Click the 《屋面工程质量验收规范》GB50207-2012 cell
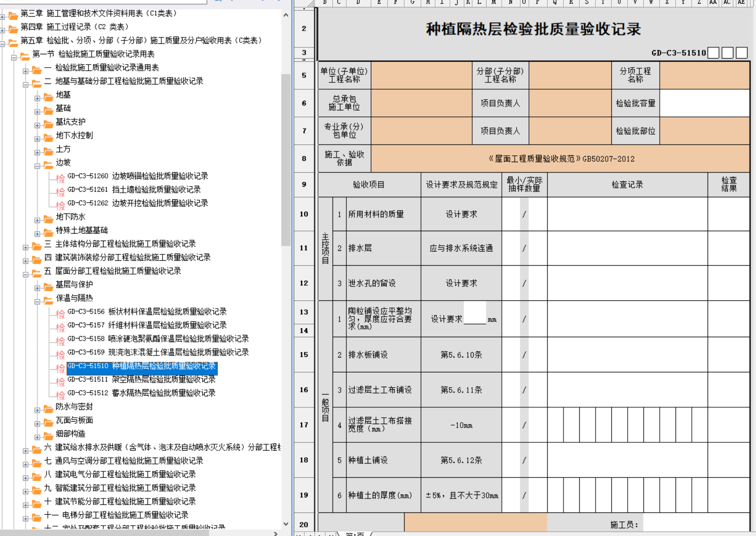The image size is (756, 536). coord(560,159)
